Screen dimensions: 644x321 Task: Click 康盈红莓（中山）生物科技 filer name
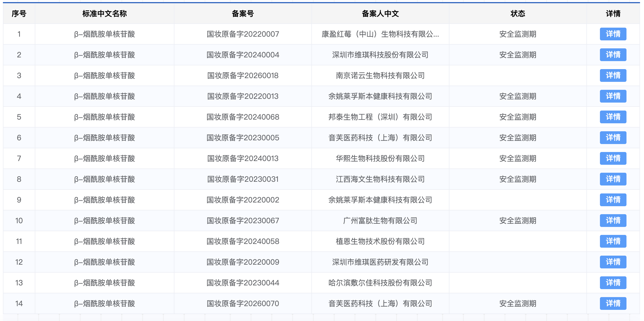380,34
